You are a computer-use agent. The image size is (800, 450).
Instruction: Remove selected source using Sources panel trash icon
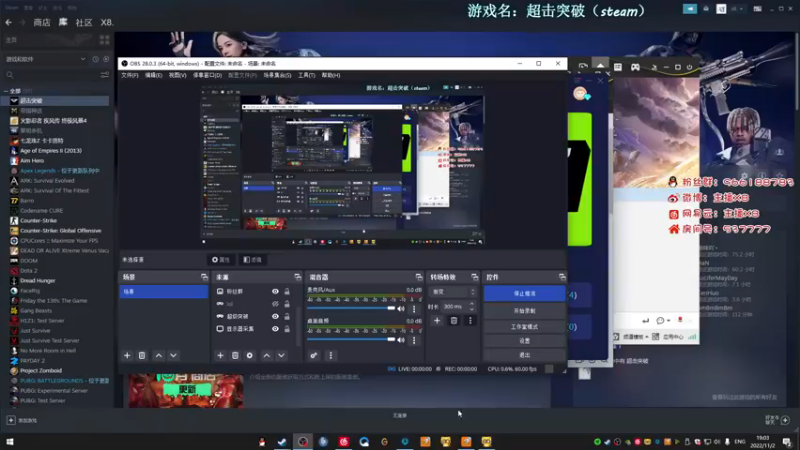point(235,355)
